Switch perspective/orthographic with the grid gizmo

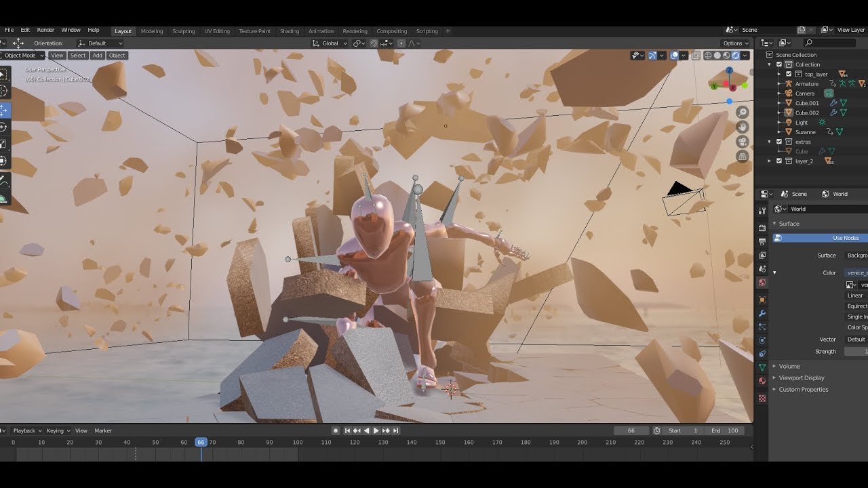[x=743, y=157]
